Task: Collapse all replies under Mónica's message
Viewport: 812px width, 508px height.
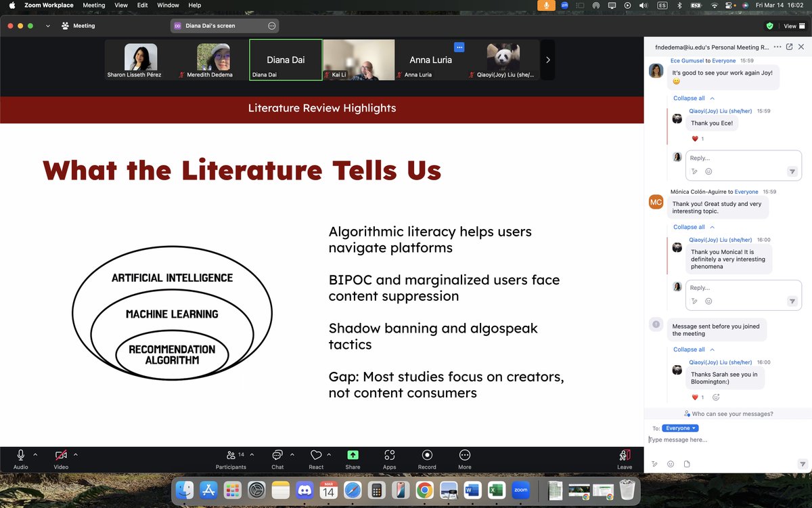Action: tap(694, 227)
